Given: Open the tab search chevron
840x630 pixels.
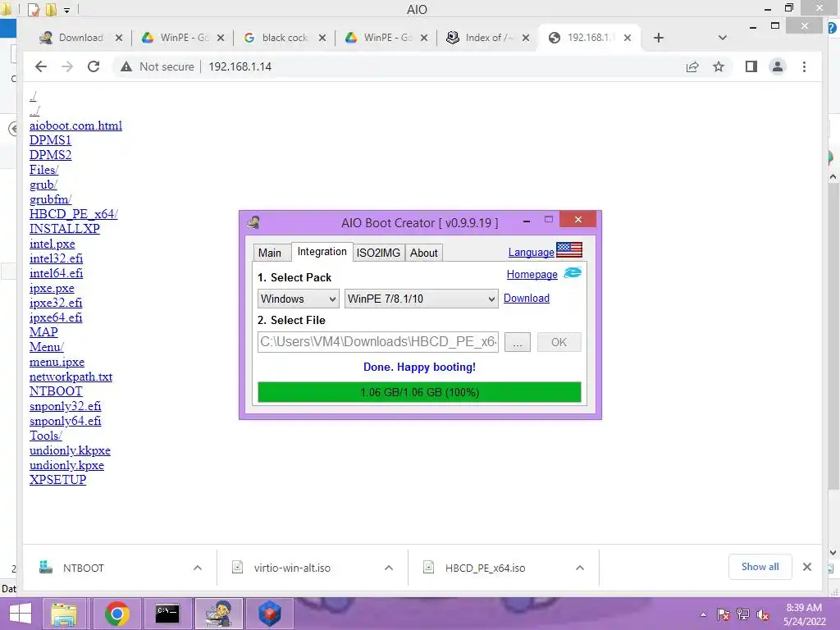Looking at the screenshot, I should 722,38.
